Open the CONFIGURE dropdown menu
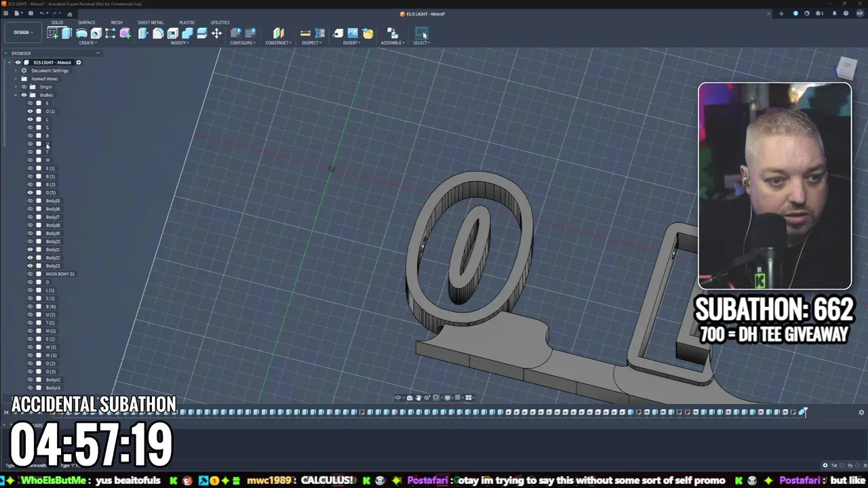This screenshot has height=488, width=868. [243, 43]
